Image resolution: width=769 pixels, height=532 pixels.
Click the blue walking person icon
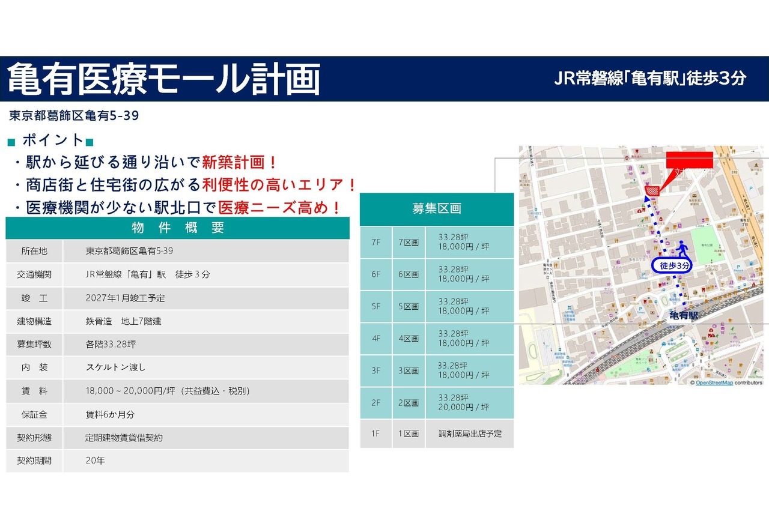pyautogui.click(x=681, y=249)
